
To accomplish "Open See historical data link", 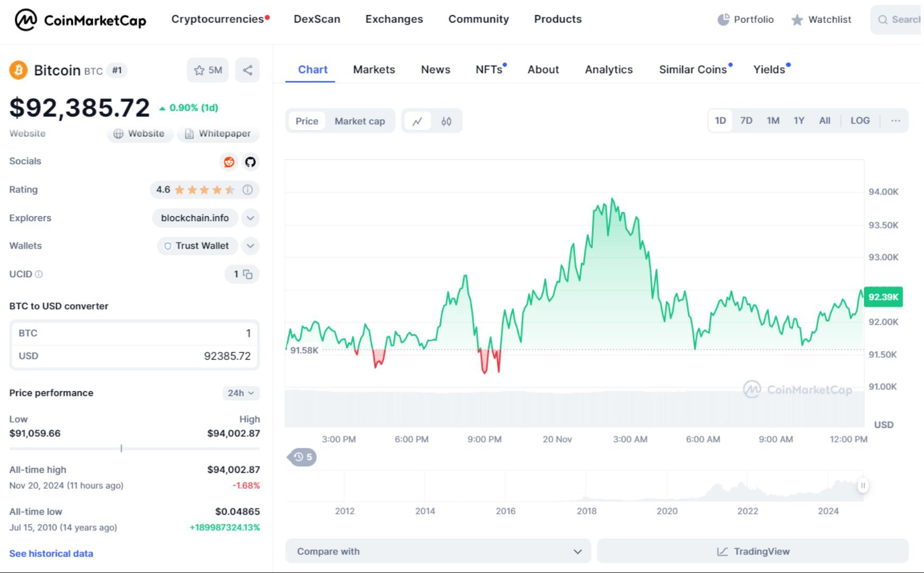I will 50,553.
